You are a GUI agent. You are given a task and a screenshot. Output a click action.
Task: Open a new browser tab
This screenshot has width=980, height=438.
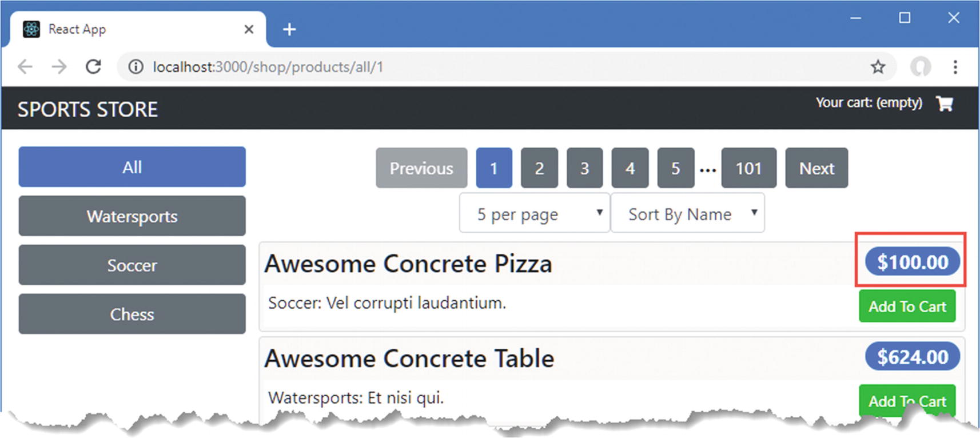(289, 29)
